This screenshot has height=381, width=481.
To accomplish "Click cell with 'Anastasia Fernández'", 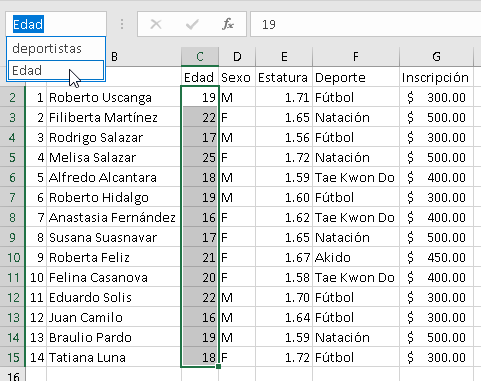I will [114, 217].
